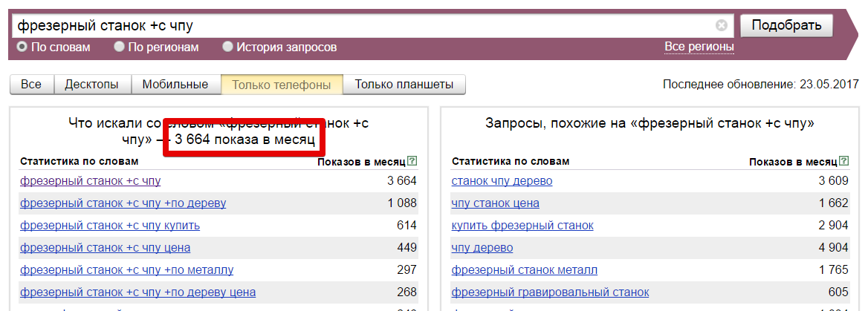The width and height of the screenshot is (868, 311).
Task: Open 'фрезерный станок +с чпу +по дереву' link
Action: coord(123,203)
